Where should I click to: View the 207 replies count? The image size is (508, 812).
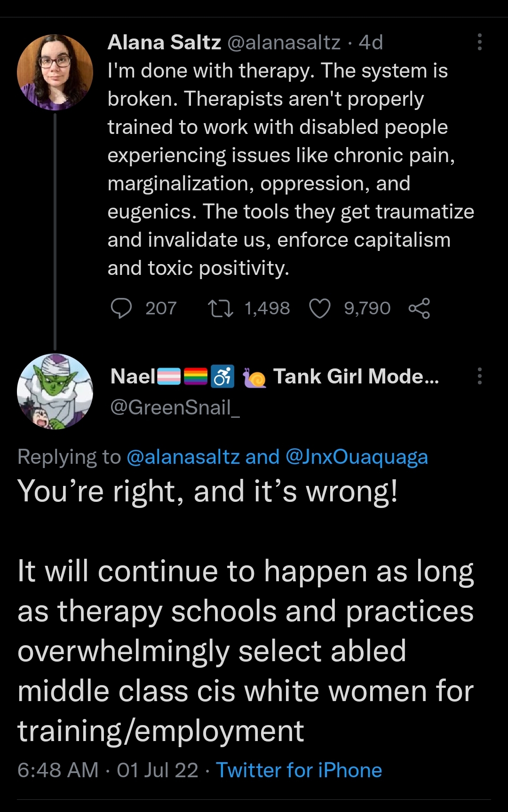click(x=161, y=309)
